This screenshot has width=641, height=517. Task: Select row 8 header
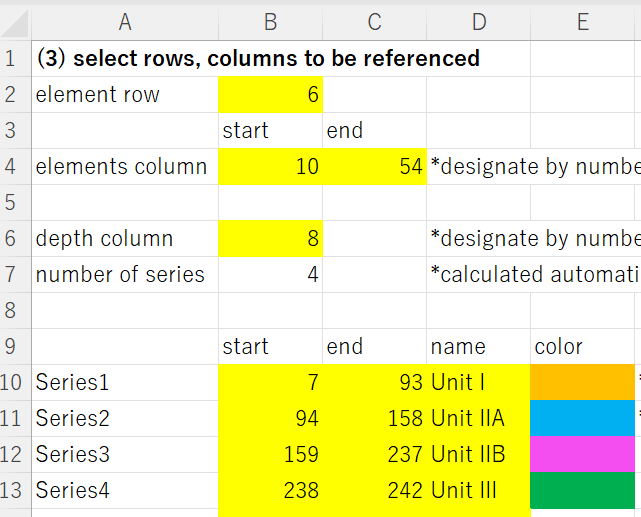tap(16, 310)
